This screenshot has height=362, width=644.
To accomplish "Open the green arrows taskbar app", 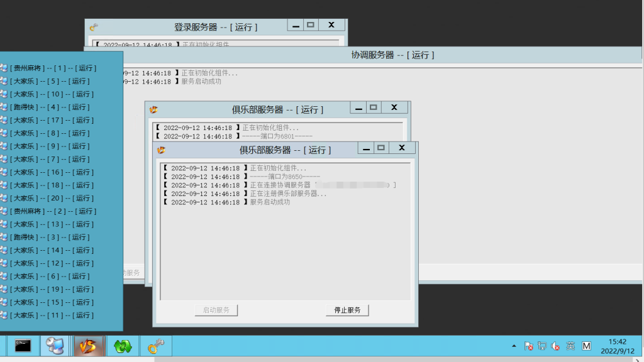I will 122,346.
